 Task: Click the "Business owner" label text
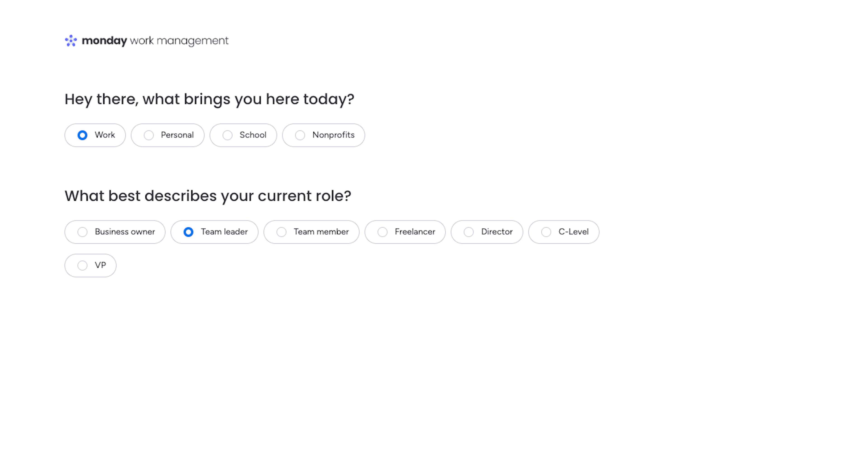click(125, 232)
